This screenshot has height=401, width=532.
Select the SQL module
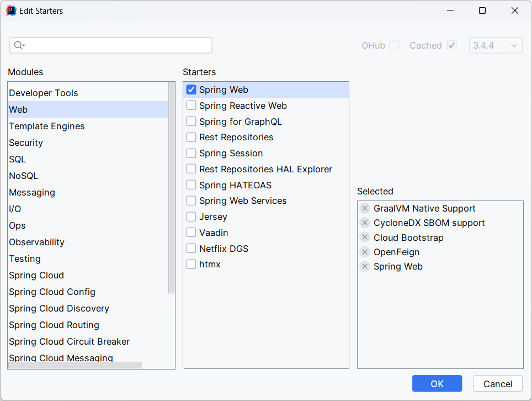[x=88, y=159]
